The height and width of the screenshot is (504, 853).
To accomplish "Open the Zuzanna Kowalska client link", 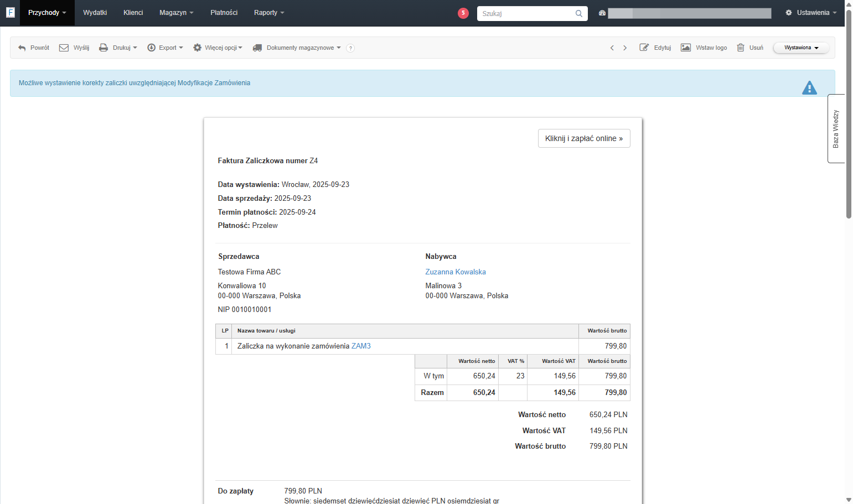I will (456, 272).
